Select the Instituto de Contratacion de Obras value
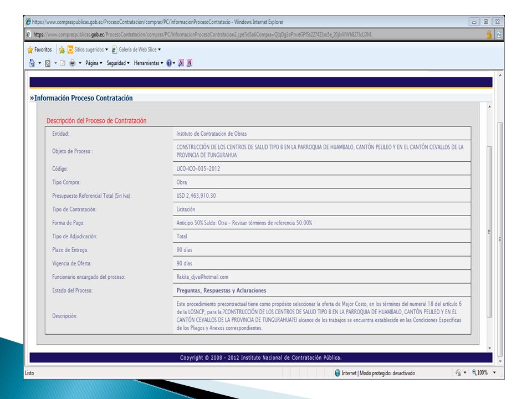The width and height of the screenshot is (532, 399). pyautogui.click(x=211, y=134)
